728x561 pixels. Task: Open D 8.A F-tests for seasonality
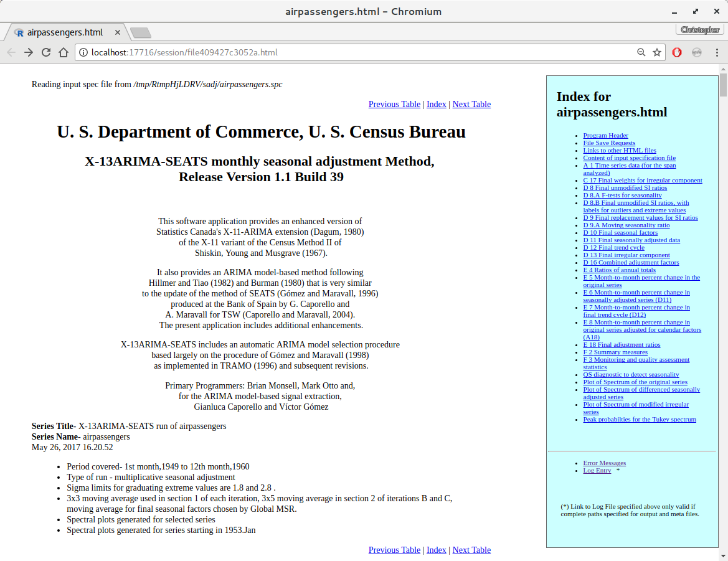(x=622, y=195)
